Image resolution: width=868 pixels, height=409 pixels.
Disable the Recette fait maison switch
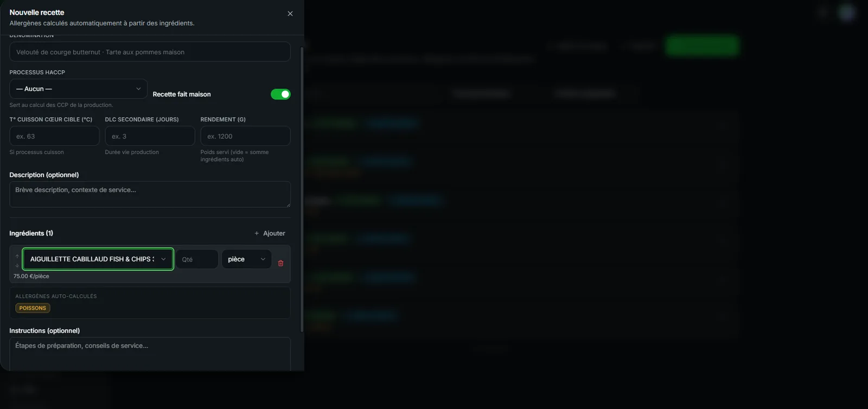click(280, 94)
